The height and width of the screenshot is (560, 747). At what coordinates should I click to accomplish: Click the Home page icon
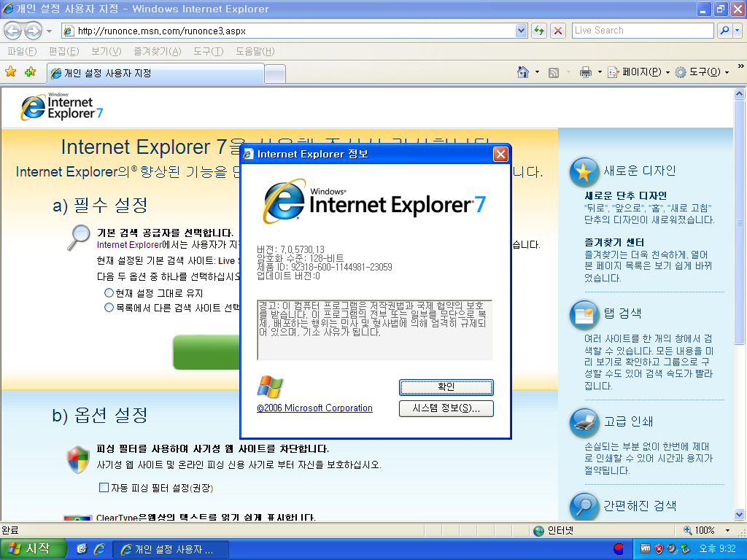[522, 72]
